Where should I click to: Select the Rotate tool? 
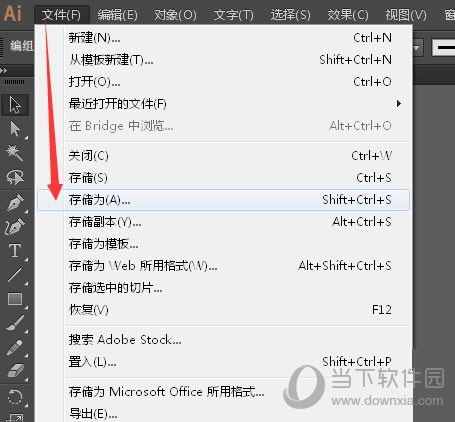(15, 397)
